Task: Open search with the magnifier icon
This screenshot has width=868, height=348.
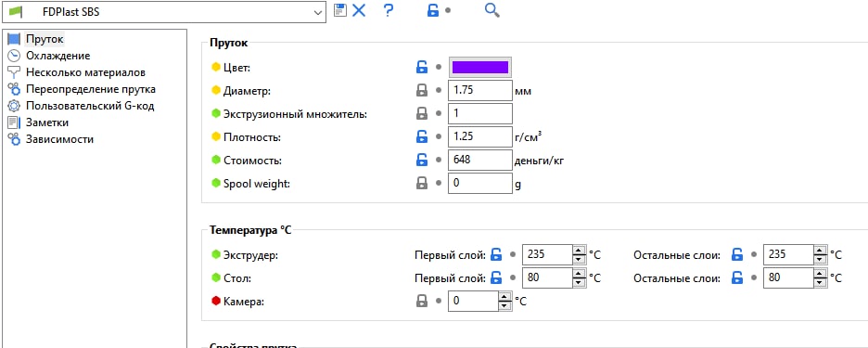Action: (492, 10)
